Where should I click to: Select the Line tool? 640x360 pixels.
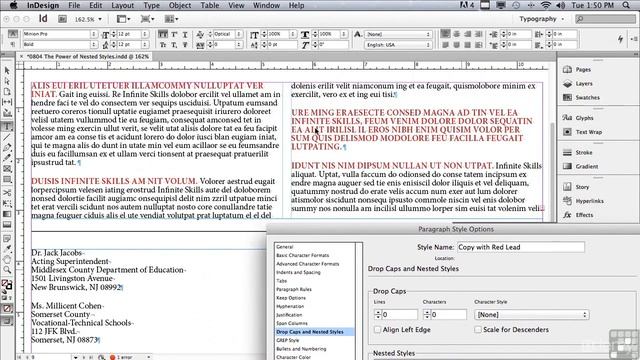(x=7, y=137)
